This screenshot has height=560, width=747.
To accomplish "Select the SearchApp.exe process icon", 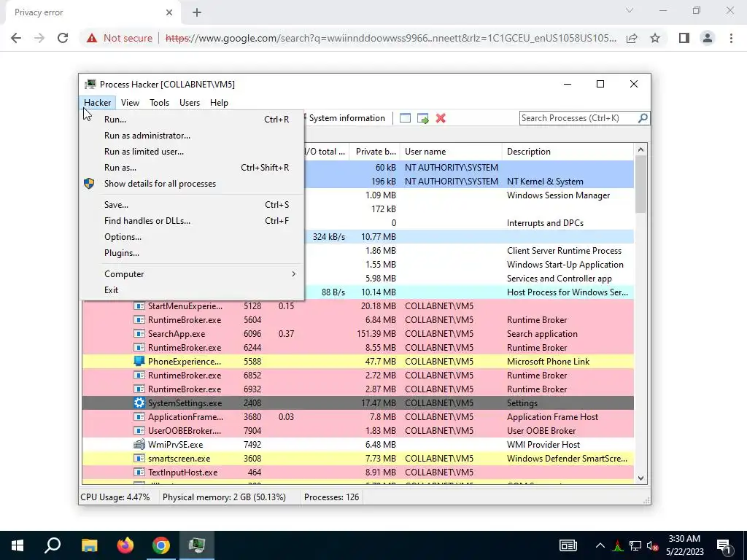I will 139,334.
